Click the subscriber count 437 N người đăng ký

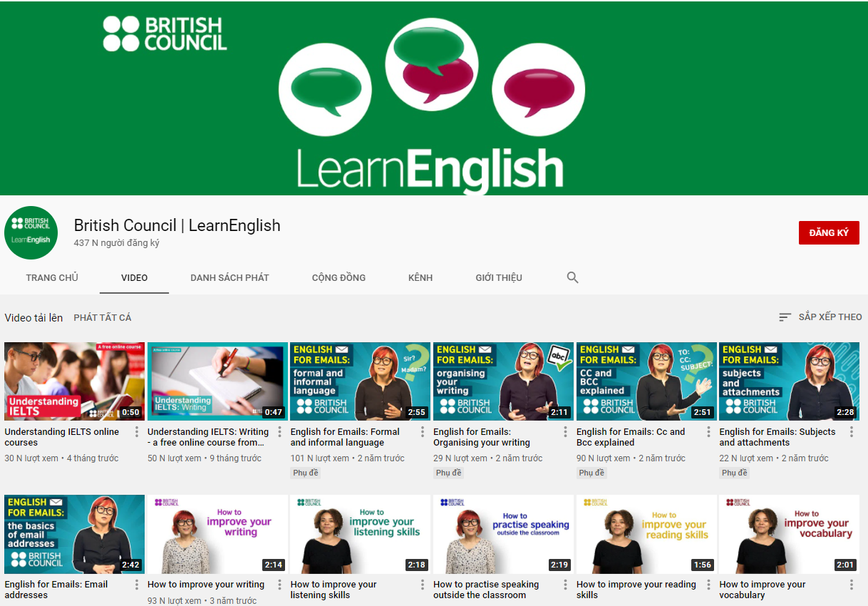pyautogui.click(x=117, y=243)
